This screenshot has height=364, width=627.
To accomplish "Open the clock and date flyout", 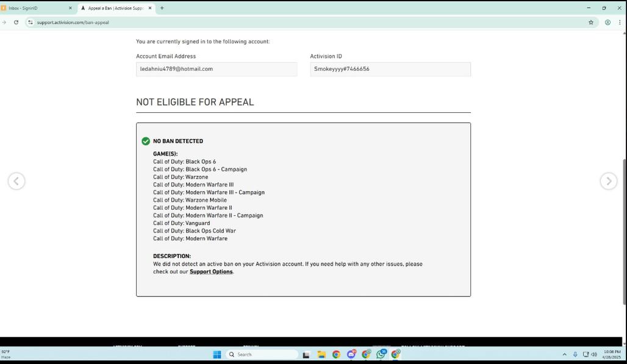I will (x=612, y=354).
